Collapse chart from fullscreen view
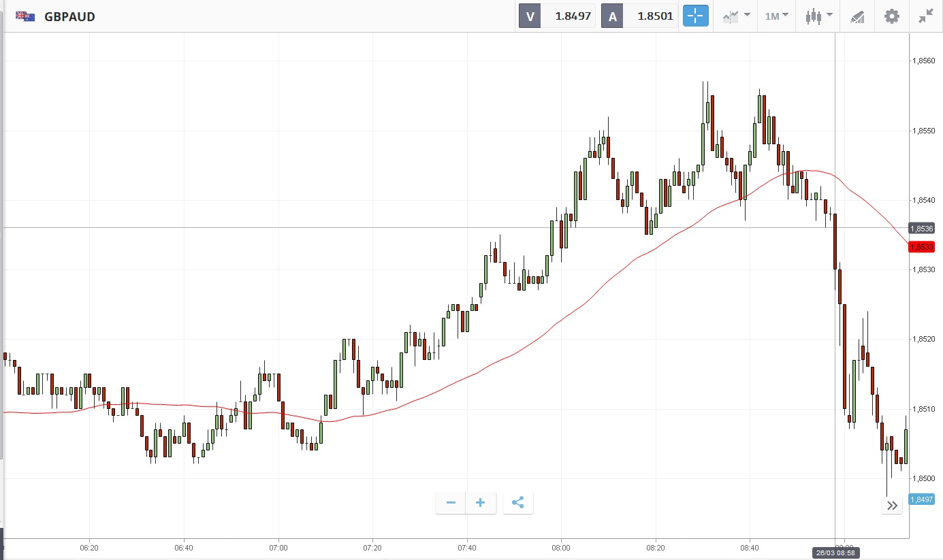The image size is (943, 560). pos(925,16)
